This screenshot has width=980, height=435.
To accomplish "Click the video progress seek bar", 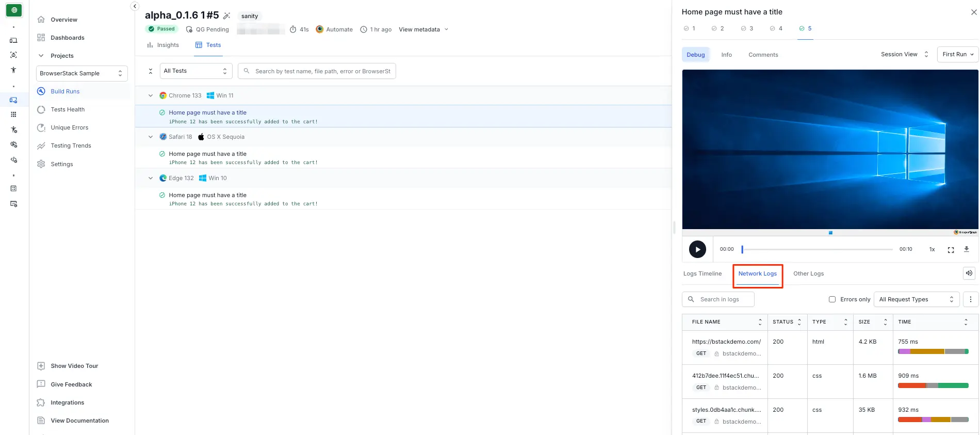I will (817, 249).
